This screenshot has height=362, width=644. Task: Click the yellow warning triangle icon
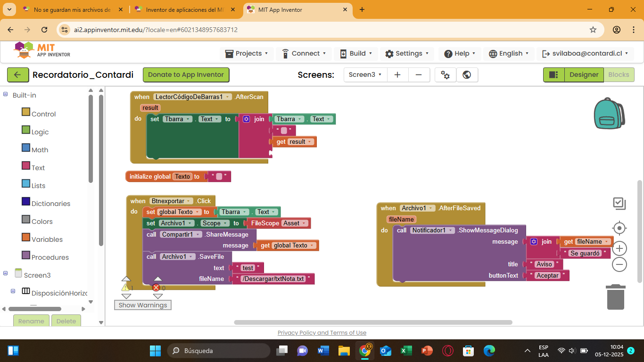coord(125,288)
